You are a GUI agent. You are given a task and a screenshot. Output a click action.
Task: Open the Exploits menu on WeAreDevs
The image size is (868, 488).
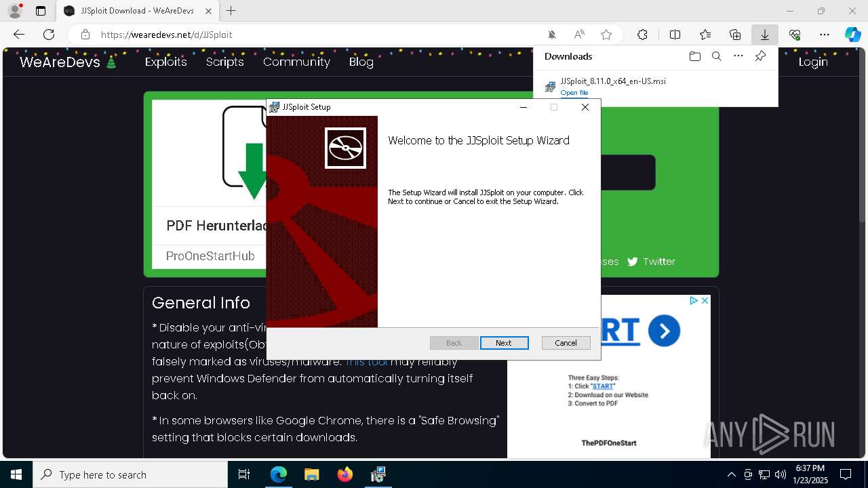[x=165, y=62]
